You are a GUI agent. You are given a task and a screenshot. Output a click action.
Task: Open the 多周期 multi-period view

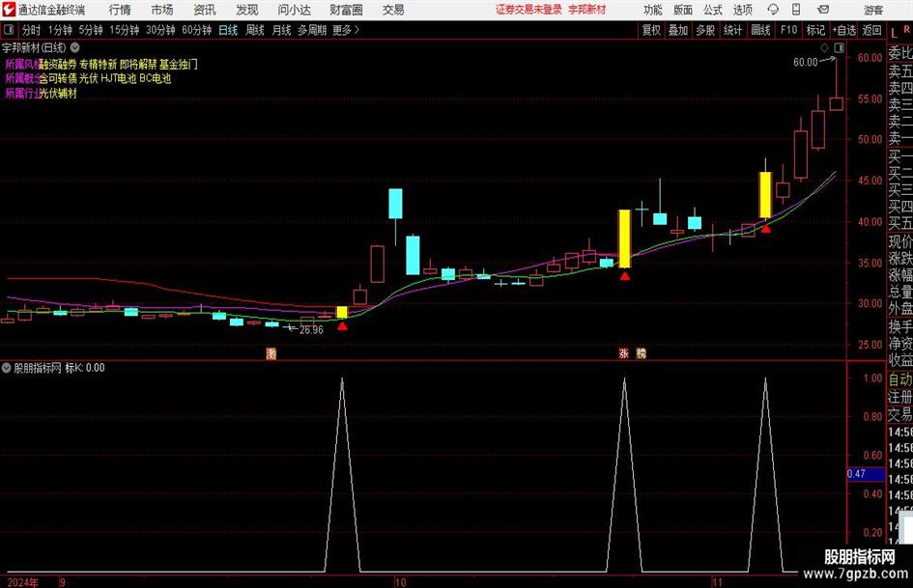[x=312, y=30]
